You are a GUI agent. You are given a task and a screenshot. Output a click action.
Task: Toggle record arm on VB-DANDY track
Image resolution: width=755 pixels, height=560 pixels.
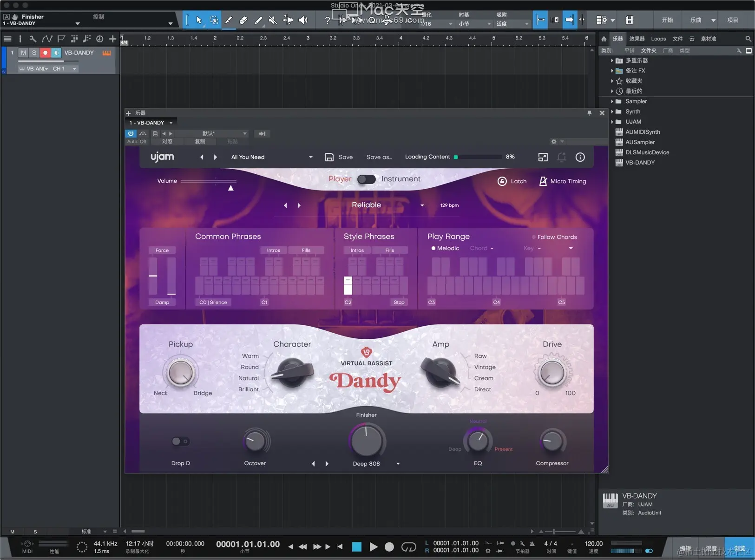pyautogui.click(x=45, y=53)
